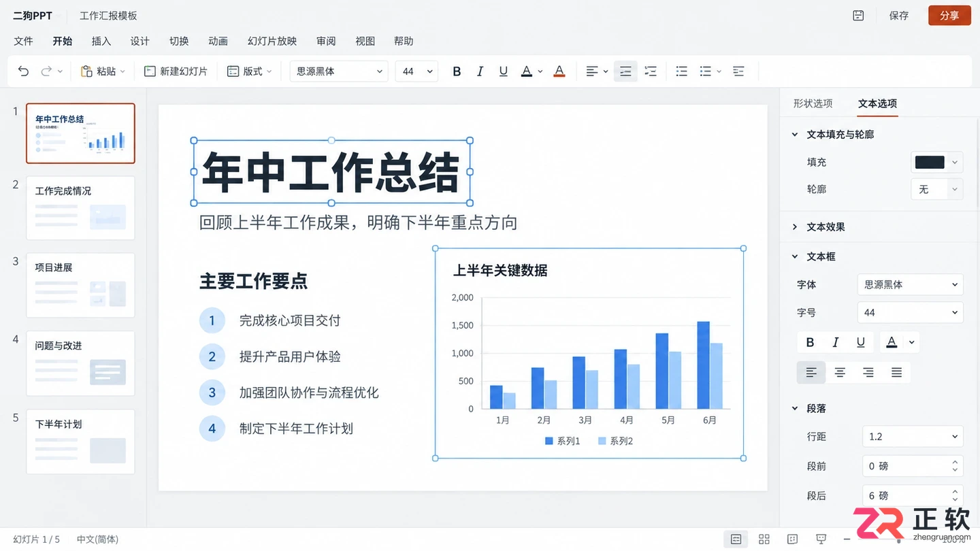Open the 审阅 menu
This screenshot has height=551, width=980.
(x=326, y=41)
